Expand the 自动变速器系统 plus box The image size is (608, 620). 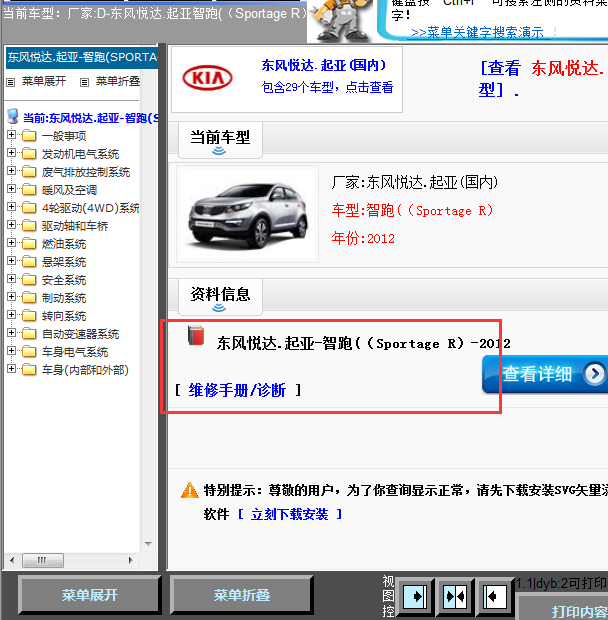click(11, 333)
